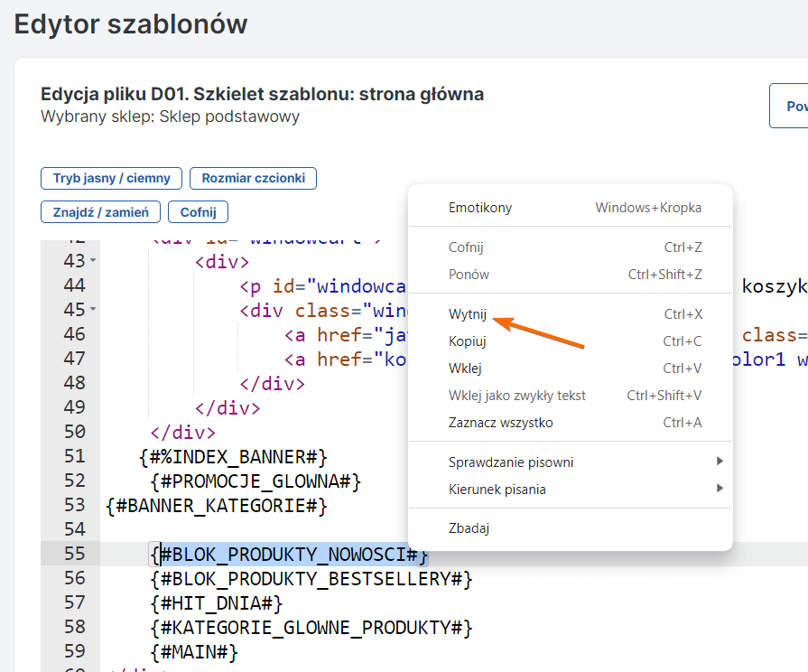Click the Cofnij button above the editor
808x672 pixels.
coord(198,211)
